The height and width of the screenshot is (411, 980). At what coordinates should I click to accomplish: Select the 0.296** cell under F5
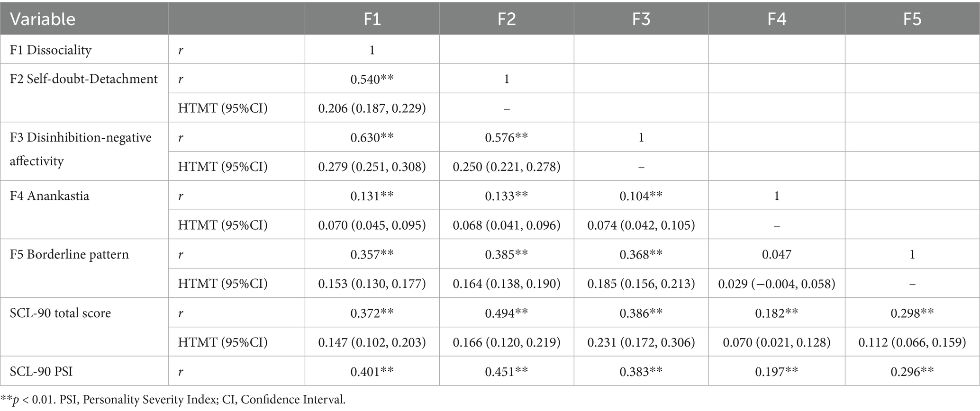pyautogui.click(x=912, y=372)
